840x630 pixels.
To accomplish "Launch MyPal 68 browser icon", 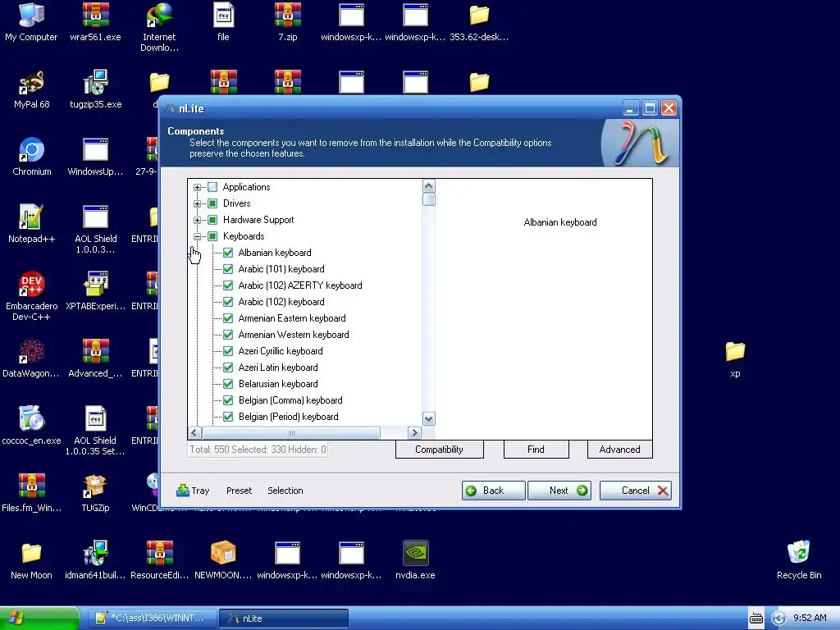I will 31,89.
